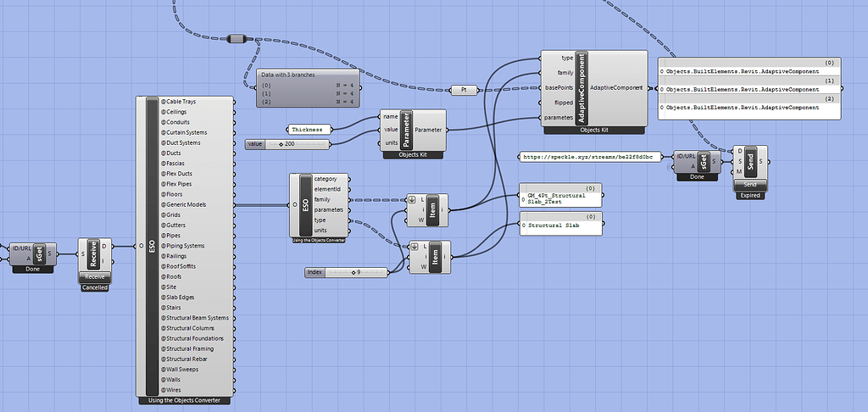
Task: Click the @Pipes output
Action: coord(170,236)
